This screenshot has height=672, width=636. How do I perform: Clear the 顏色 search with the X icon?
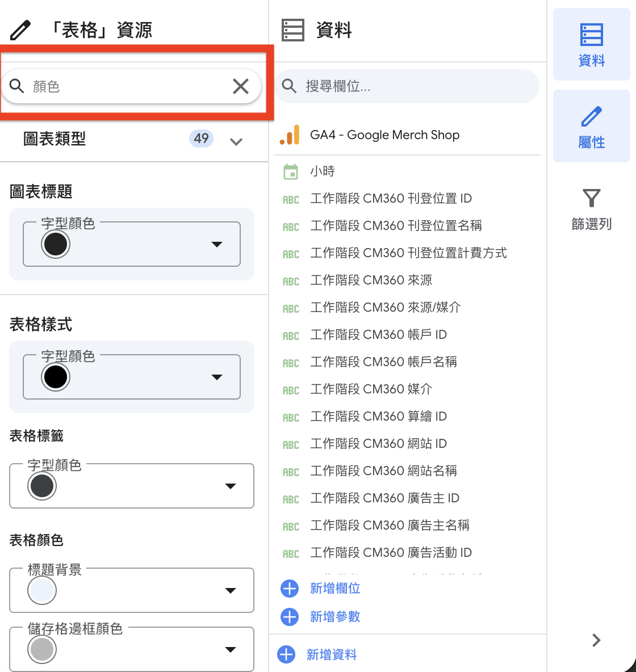(241, 86)
